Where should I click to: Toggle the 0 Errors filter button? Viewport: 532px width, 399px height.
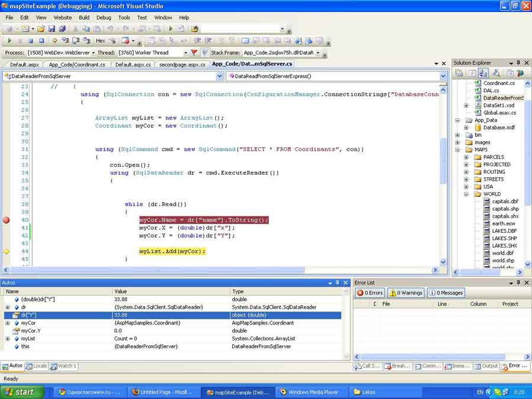370,293
